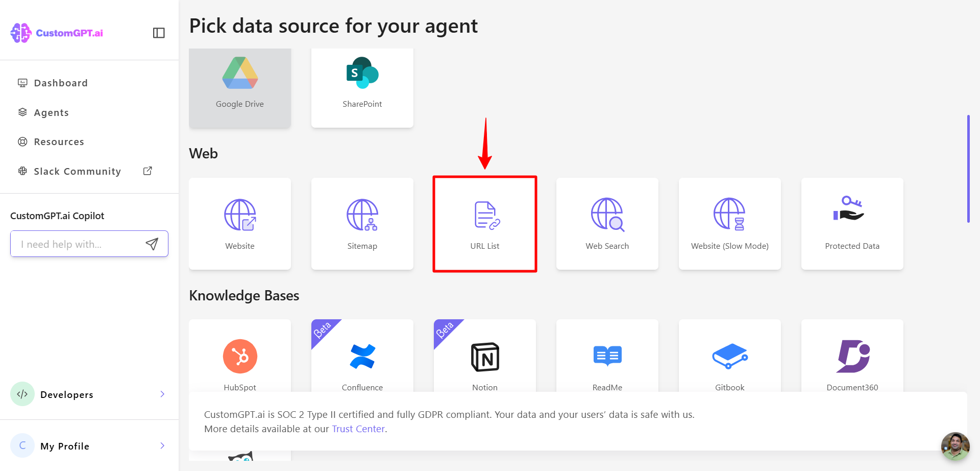
Task: Expand the Developers section chevron
Action: [x=162, y=394]
